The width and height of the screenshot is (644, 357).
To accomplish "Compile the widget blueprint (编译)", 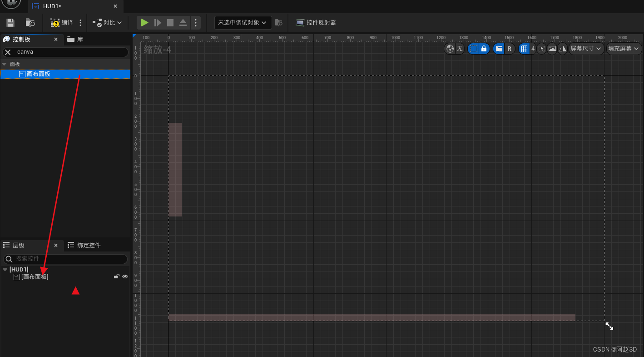I will (61, 23).
